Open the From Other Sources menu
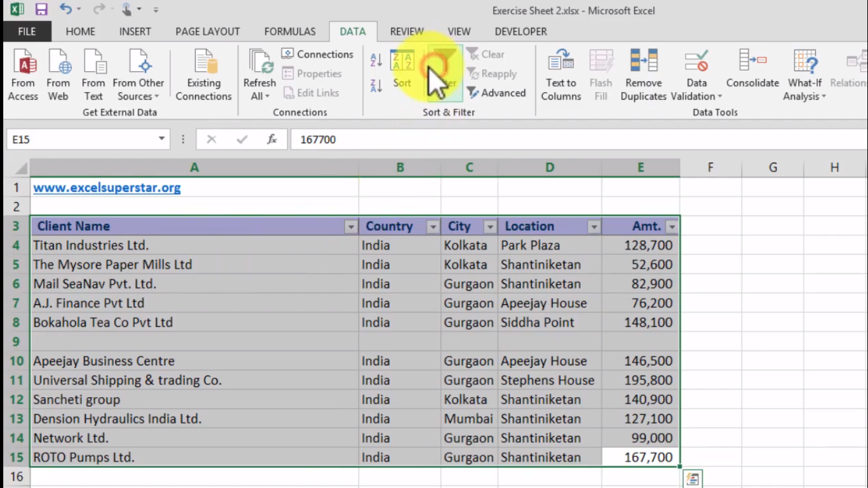This screenshot has height=488, width=868. 138,75
